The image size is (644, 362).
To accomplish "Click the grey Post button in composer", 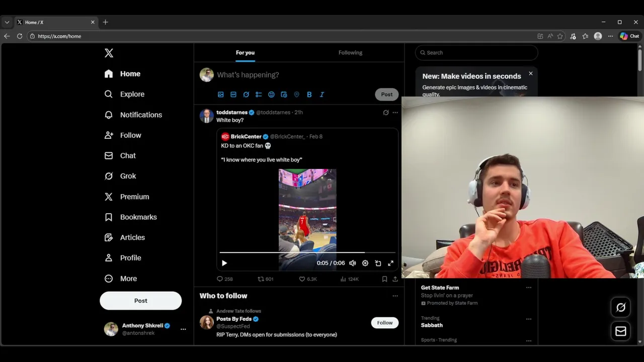I will coord(387,95).
